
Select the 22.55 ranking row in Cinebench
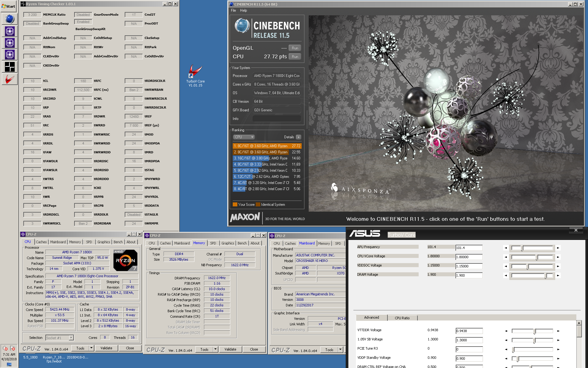[x=267, y=152]
